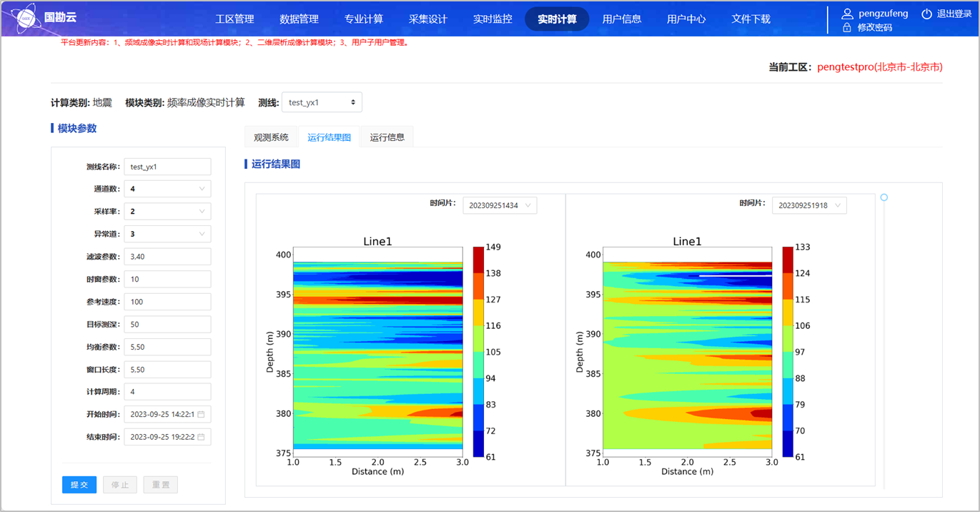Click the power icon for 退出登录
980x512 pixels.
(926, 14)
